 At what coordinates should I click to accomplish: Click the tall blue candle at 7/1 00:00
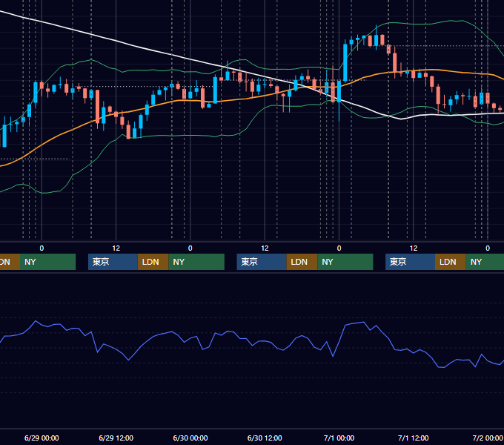(339, 91)
